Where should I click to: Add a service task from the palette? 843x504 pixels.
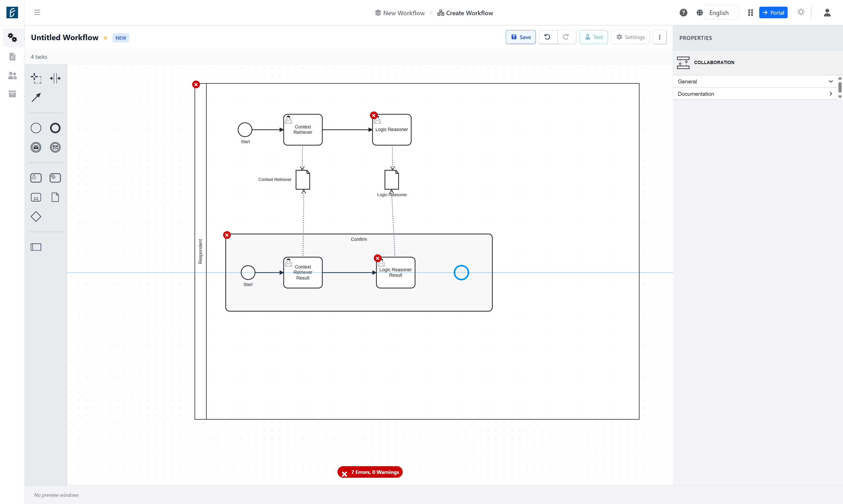(x=55, y=178)
